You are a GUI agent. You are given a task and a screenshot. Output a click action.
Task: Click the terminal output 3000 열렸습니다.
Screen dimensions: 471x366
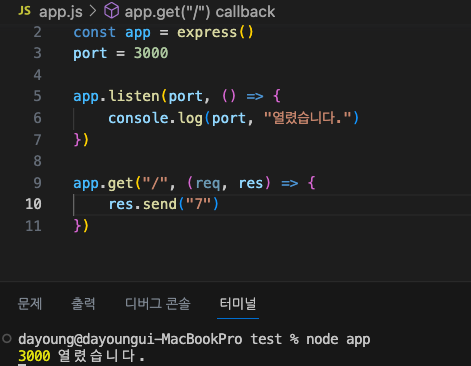point(82,356)
